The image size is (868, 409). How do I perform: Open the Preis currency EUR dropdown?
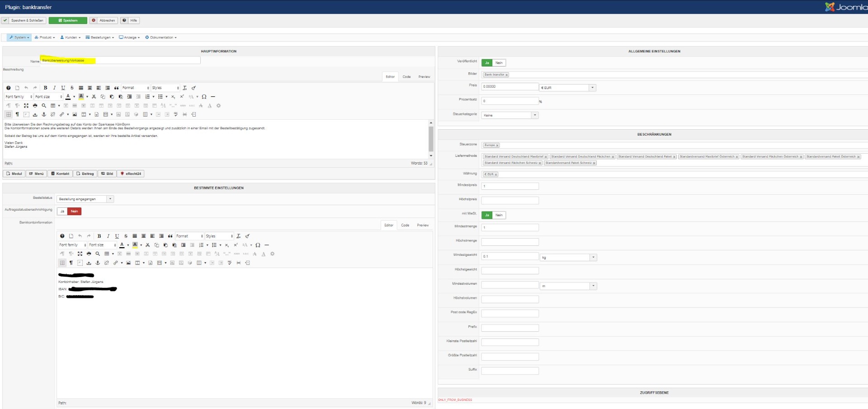tap(568, 88)
